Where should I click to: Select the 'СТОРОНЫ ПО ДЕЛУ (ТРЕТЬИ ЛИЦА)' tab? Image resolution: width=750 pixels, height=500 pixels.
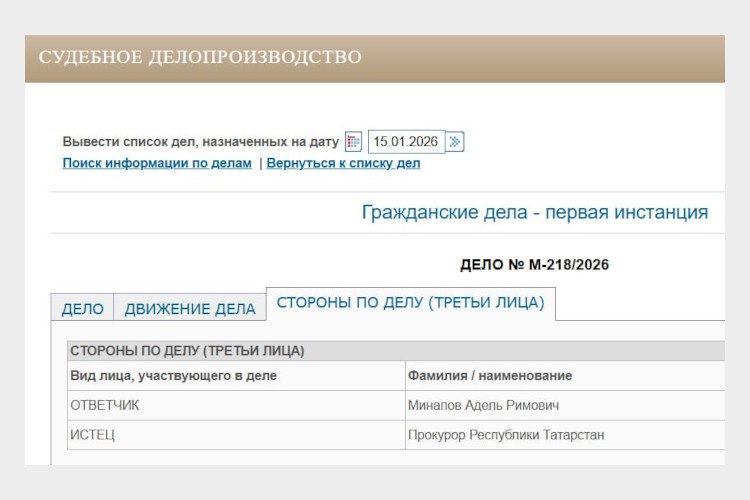pyautogui.click(x=410, y=303)
